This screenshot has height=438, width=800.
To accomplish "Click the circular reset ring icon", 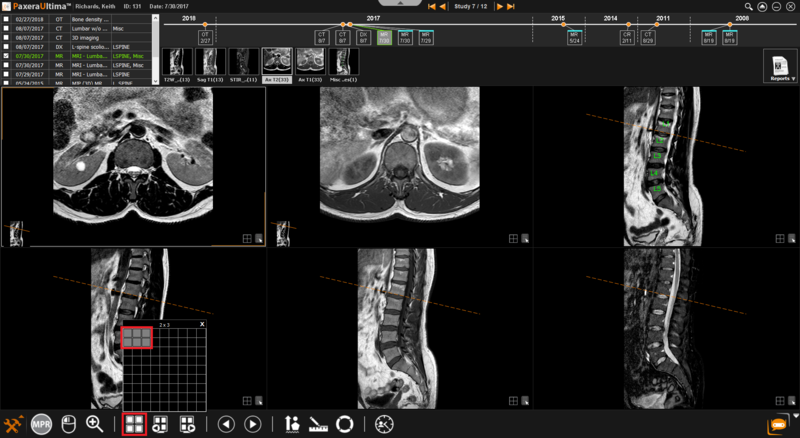I will click(345, 424).
